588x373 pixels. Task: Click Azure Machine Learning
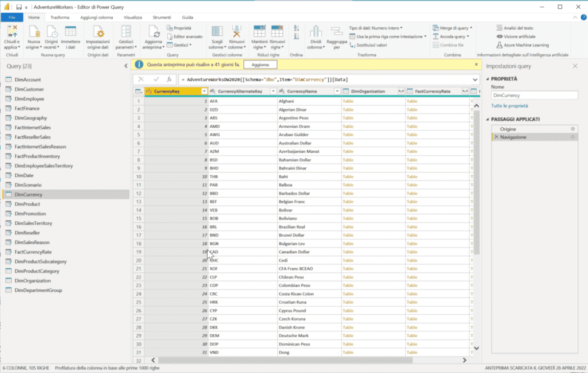click(x=522, y=45)
